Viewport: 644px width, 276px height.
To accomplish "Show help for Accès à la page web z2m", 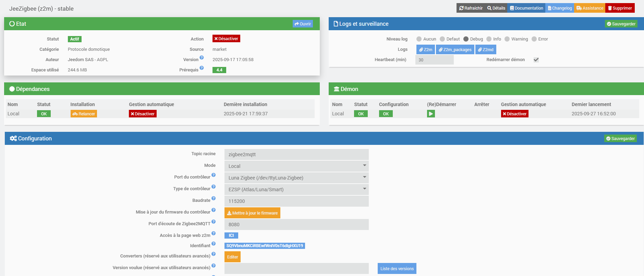I will click(x=214, y=233).
